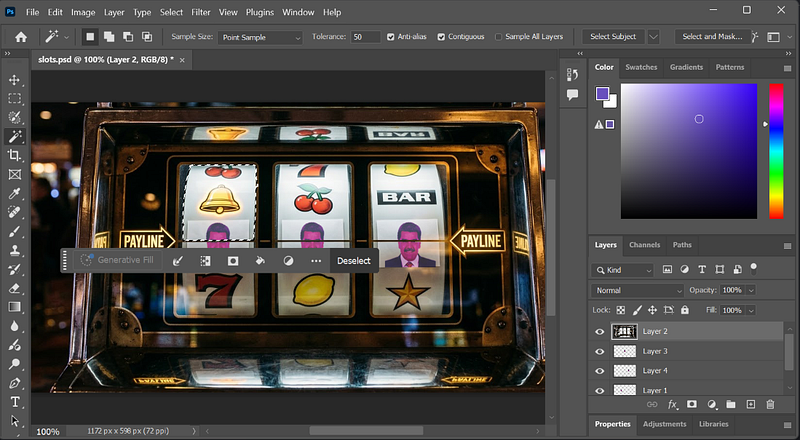Select the Rectangular Marquee tool
Viewport: 800px width, 440px height.
click(14, 99)
